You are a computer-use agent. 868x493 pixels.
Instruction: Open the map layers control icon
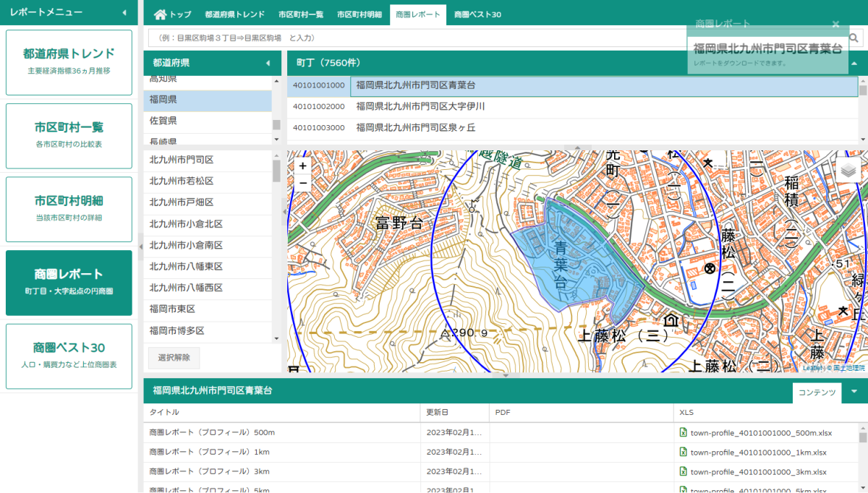coord(848,171)
